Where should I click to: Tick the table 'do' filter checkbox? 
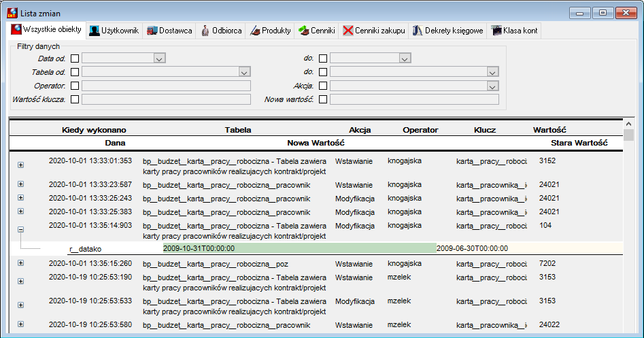coord(323,72)
